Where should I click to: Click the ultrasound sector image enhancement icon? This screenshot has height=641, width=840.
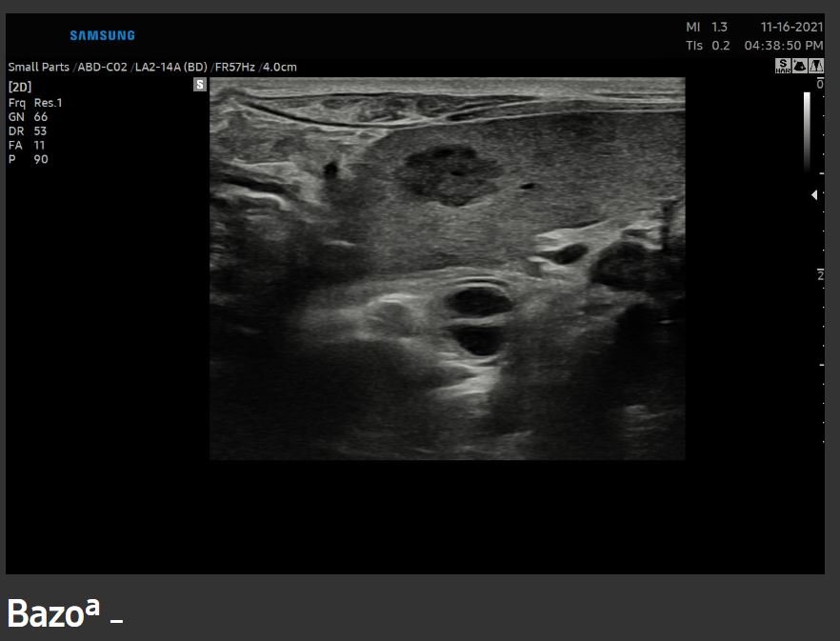(799, 66)
